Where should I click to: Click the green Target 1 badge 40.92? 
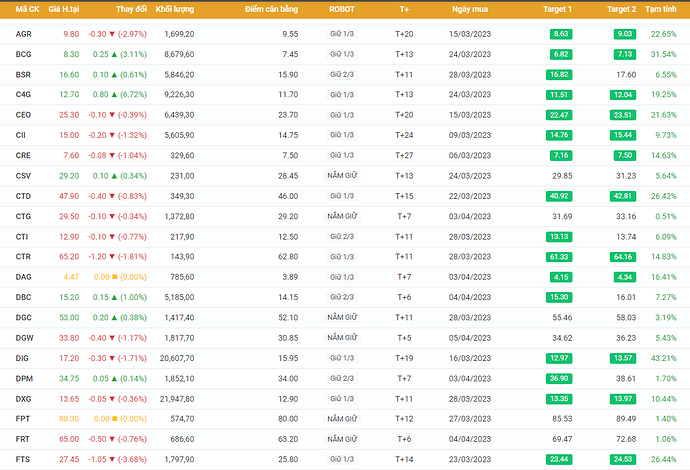point(559,196)
